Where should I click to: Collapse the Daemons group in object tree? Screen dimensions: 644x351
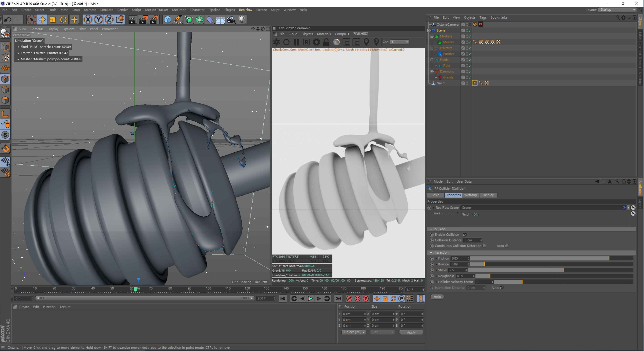432,72
